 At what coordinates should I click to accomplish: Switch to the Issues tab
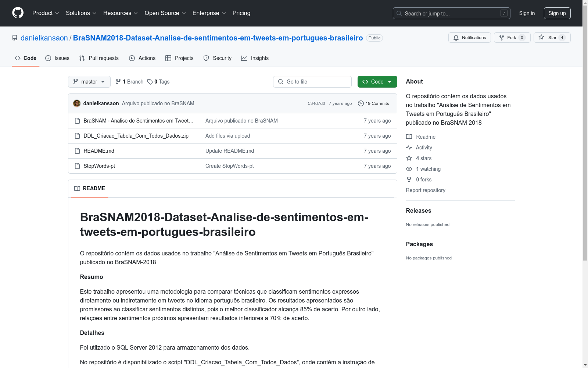click(57, 58)
